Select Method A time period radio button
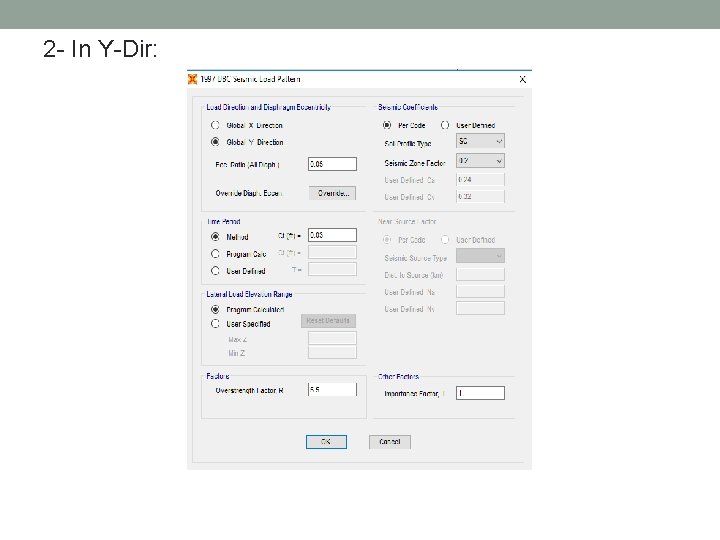The height and width of the screenshot is (540, 720). coord(215,237)
